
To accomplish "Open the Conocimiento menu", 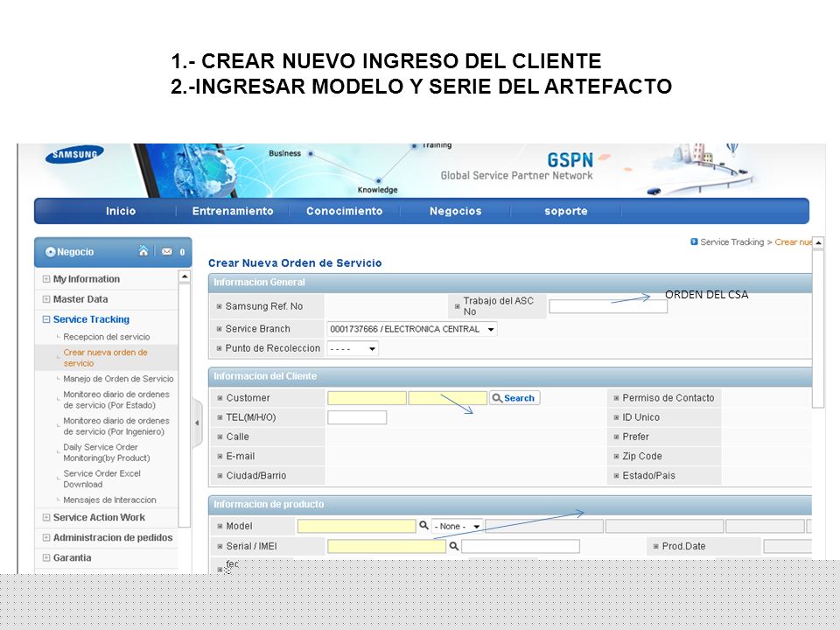I will 344,211.
